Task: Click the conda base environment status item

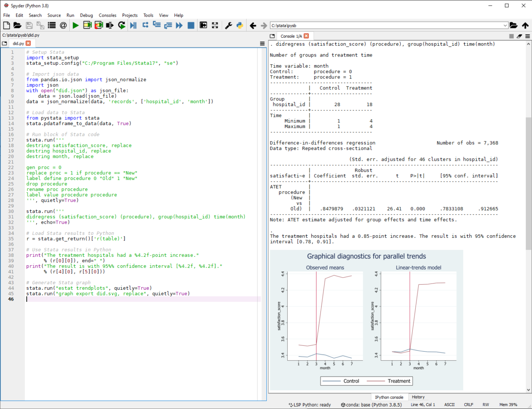Action: coord(371,404)
